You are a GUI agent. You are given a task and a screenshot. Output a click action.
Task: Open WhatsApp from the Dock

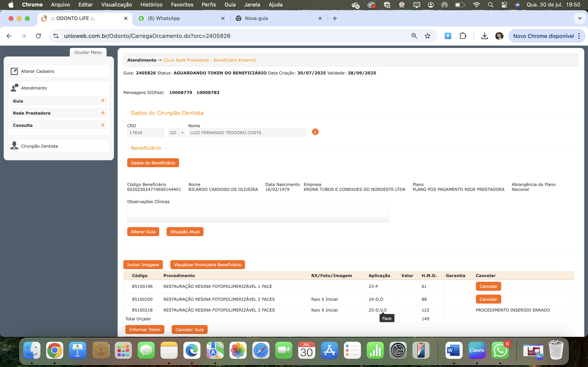pos(500,350)
